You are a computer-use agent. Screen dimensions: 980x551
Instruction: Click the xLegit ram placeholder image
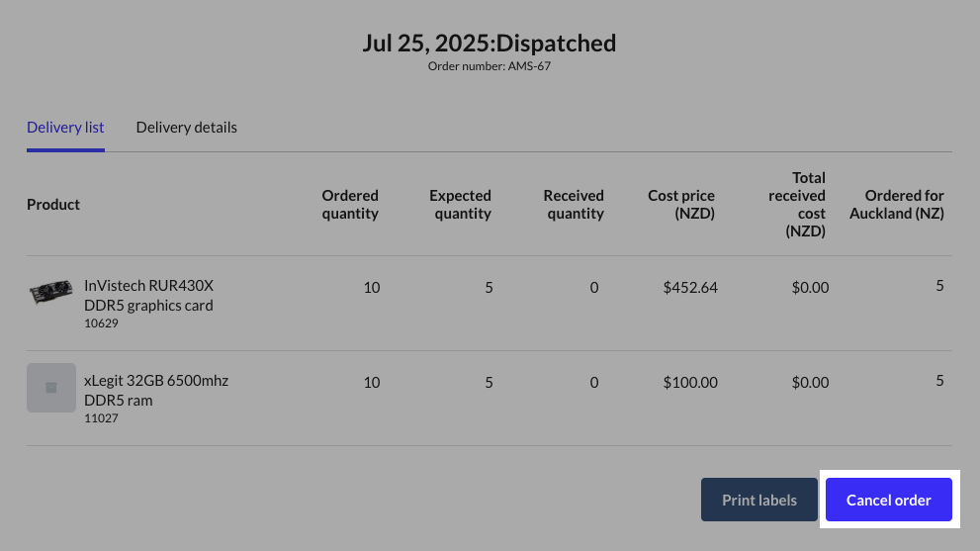click(51, 388)
